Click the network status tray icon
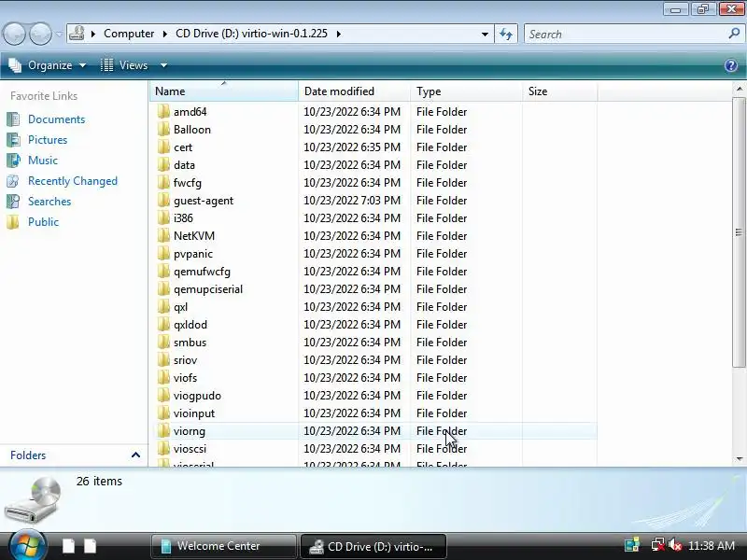The image size is (747, 560). point(658,545)
